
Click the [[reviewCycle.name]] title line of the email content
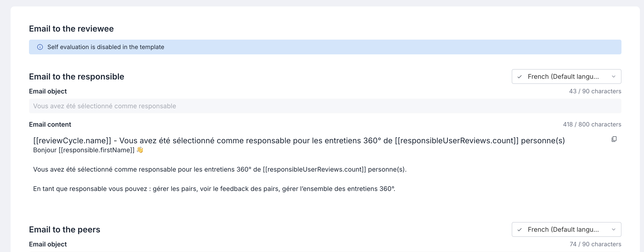[299, 141]
